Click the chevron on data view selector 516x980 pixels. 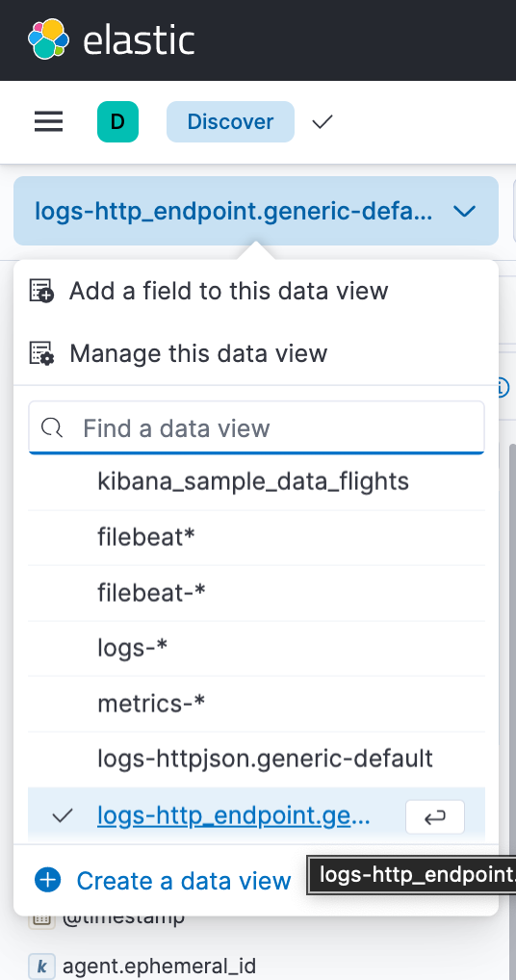click(x=464, y=211)
